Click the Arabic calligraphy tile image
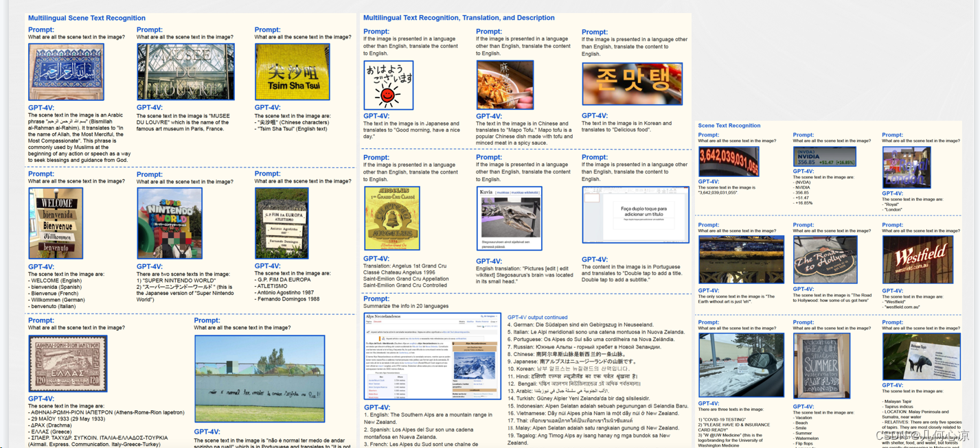Viewport: 980px width, 448px height. 66,72
